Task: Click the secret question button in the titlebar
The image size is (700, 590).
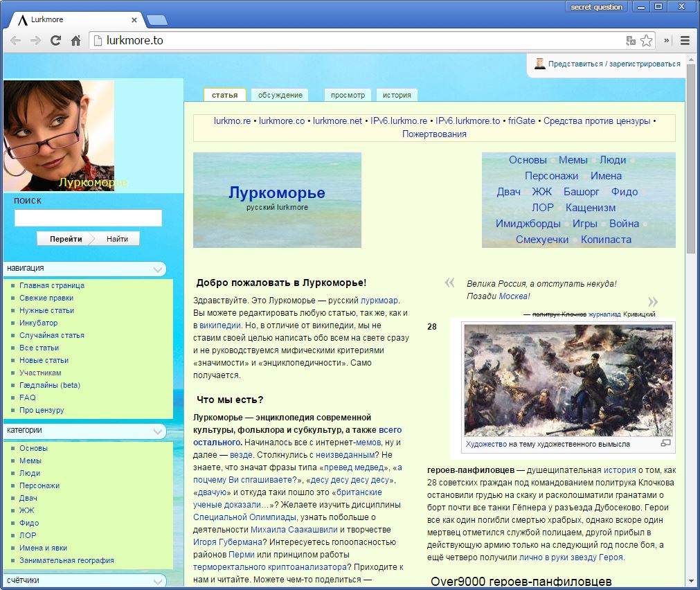Action: [x=597, y=6]
